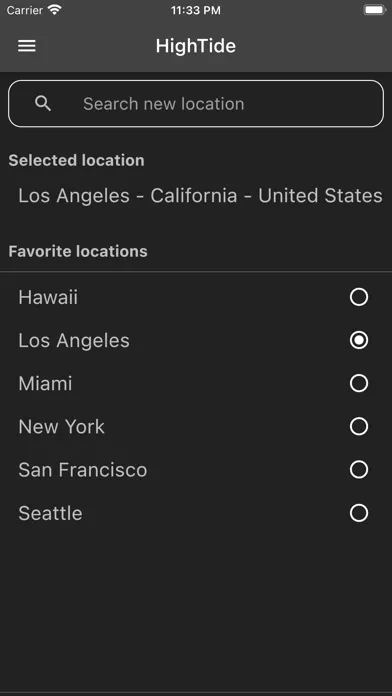Tap the Wi-Fi status icon
Screen dimensions: 392x696
[55, 10]
